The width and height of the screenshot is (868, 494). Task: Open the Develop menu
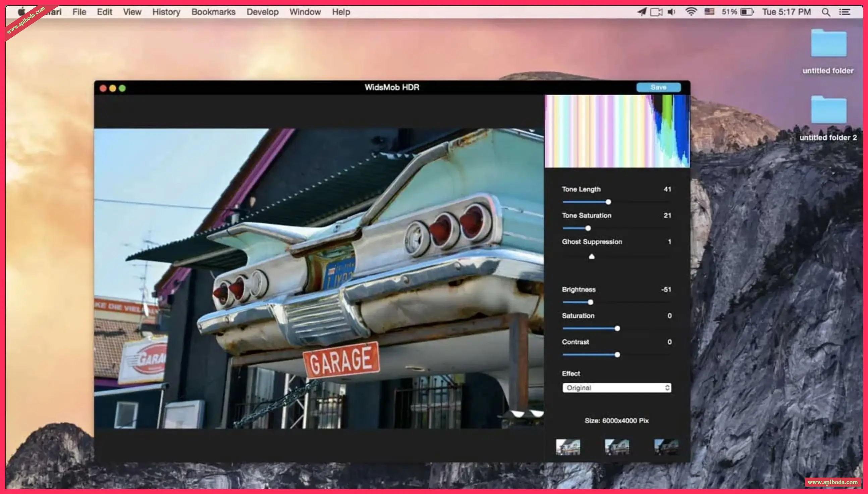262,12
